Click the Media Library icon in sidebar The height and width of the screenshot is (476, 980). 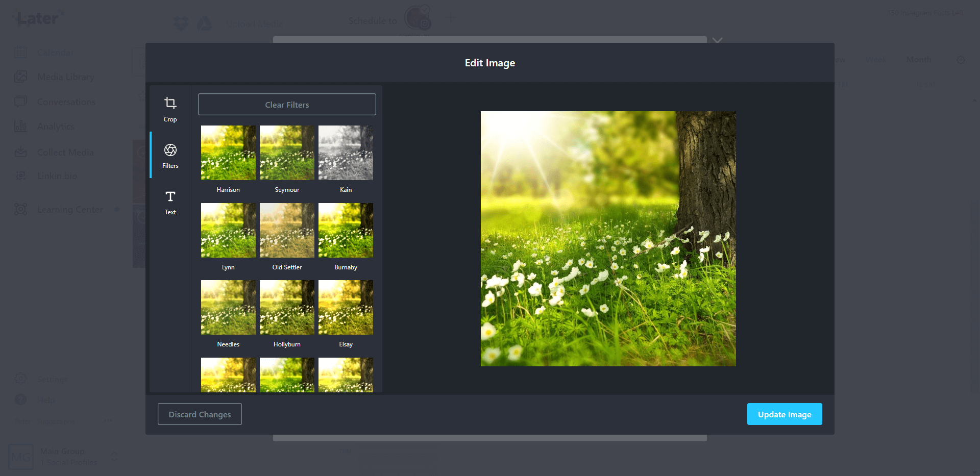20,77
